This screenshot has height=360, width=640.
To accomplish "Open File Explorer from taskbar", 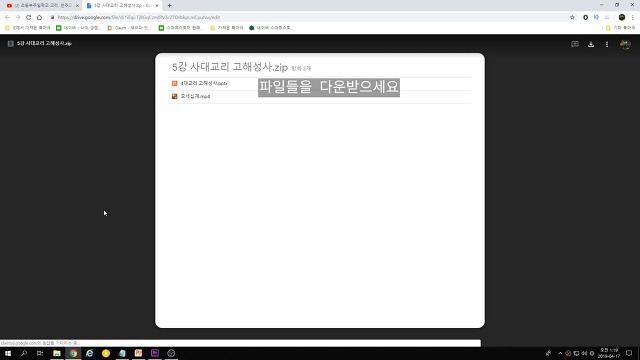I will coord(57,353).
